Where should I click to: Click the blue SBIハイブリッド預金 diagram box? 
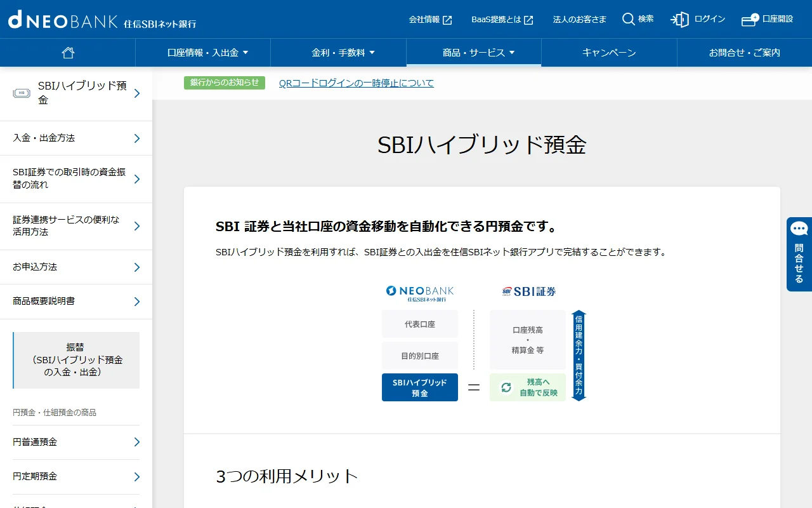[x=420, y=387]
